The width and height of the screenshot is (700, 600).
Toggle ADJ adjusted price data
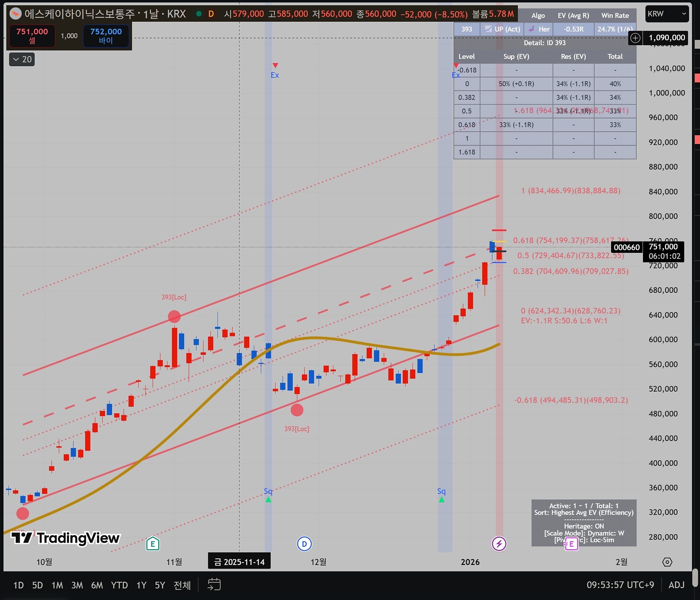click(676, 585)
